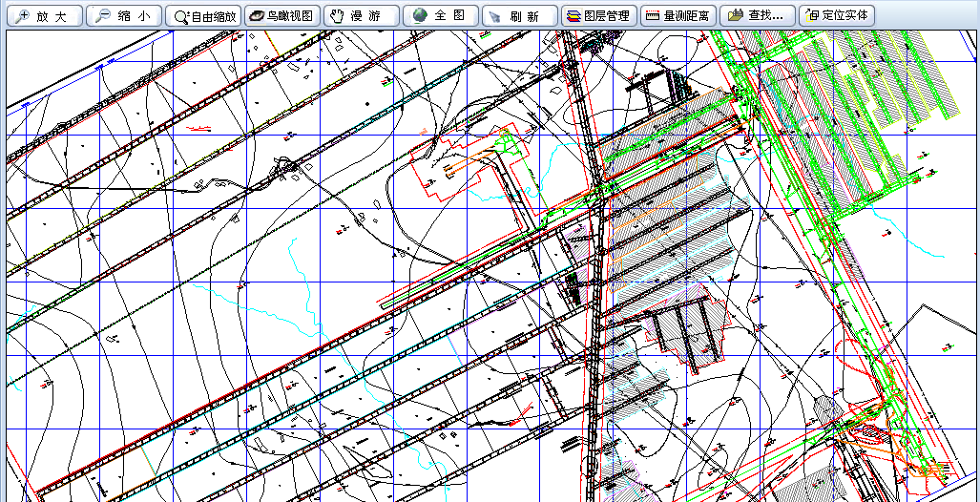Select the 缩小 zoom out tool

coord(122,15)
